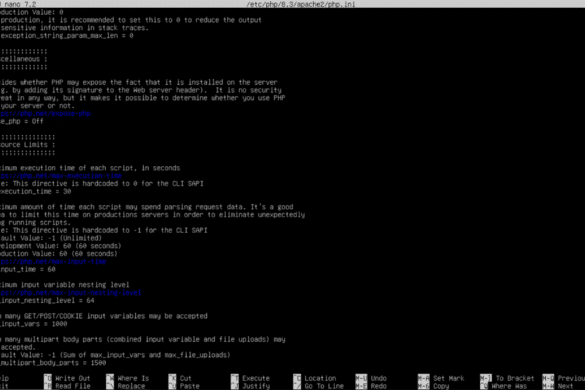Open the max-input-nesting-level link
The width and height of the screenshot is (585, 390).
tap(71, 293)
